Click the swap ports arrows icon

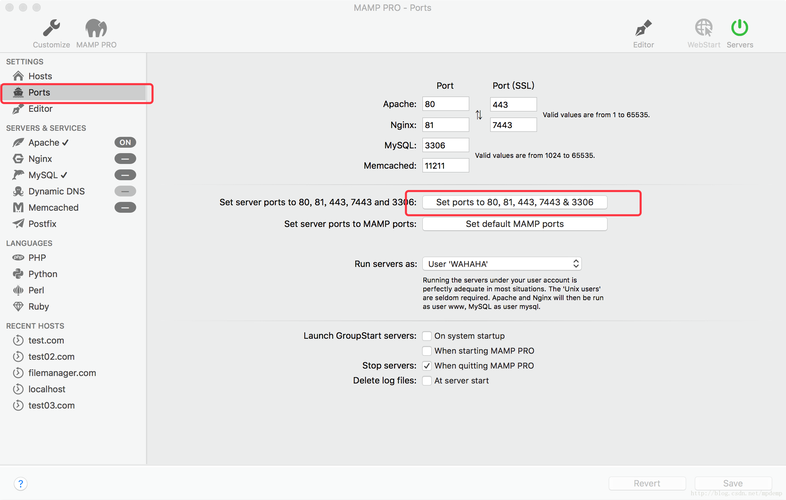click(x=479, y=115)
